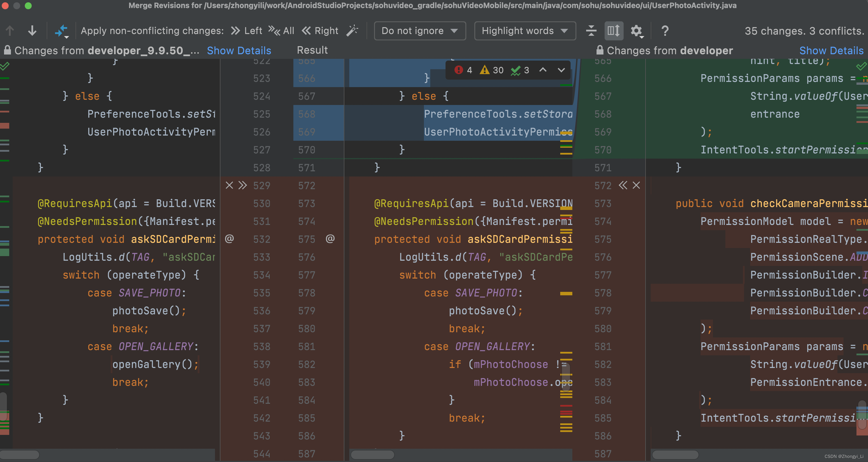Image resolution: width=868 pixels, height=462 pixels.
Task: Open the Highlight words dropdown
Action: pyautogui.click(x=525, y=31)
